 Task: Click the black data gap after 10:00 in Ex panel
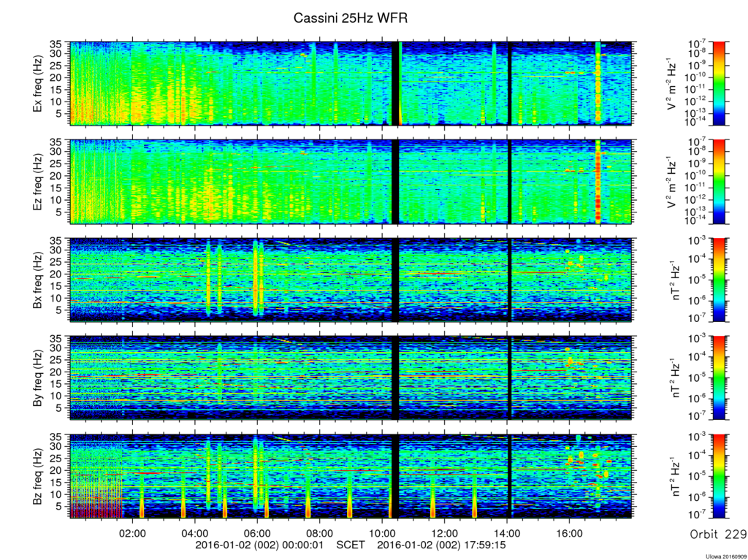coord(395,83)
